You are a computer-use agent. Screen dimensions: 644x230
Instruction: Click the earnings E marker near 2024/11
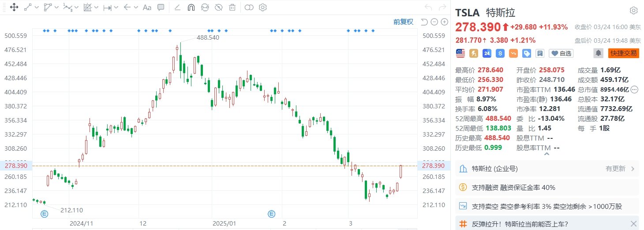(44, 214)
